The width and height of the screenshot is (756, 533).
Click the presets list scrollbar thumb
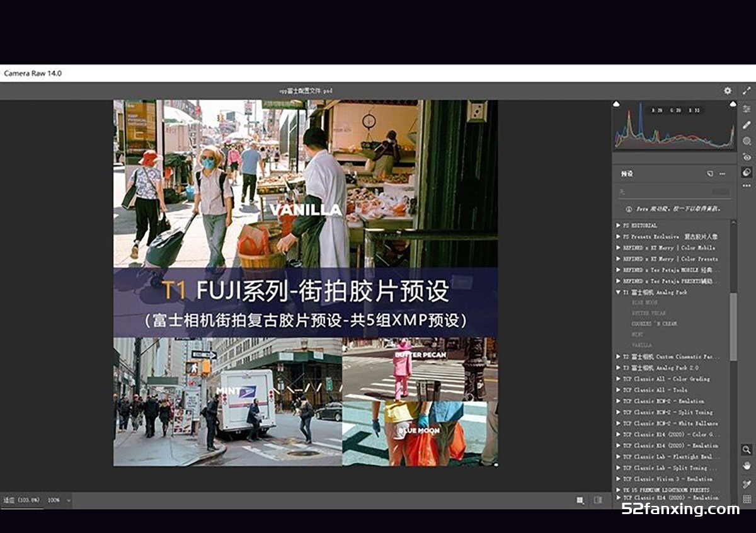tap(733, 327)
